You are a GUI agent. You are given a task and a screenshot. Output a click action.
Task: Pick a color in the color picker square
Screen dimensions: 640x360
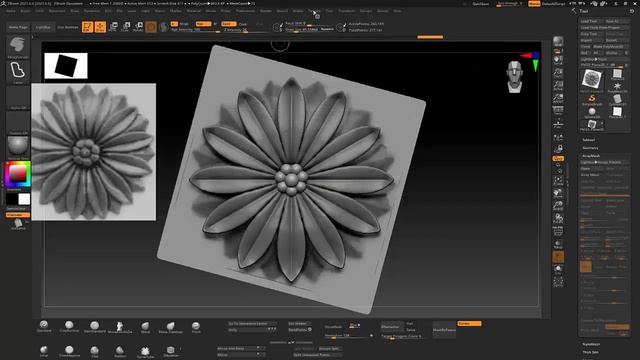(18, 174)
